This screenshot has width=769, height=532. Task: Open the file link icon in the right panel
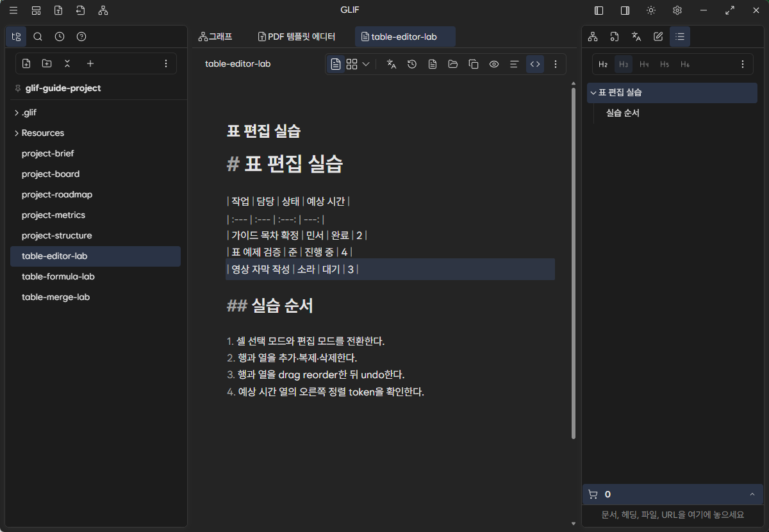(x=615, y=37)
